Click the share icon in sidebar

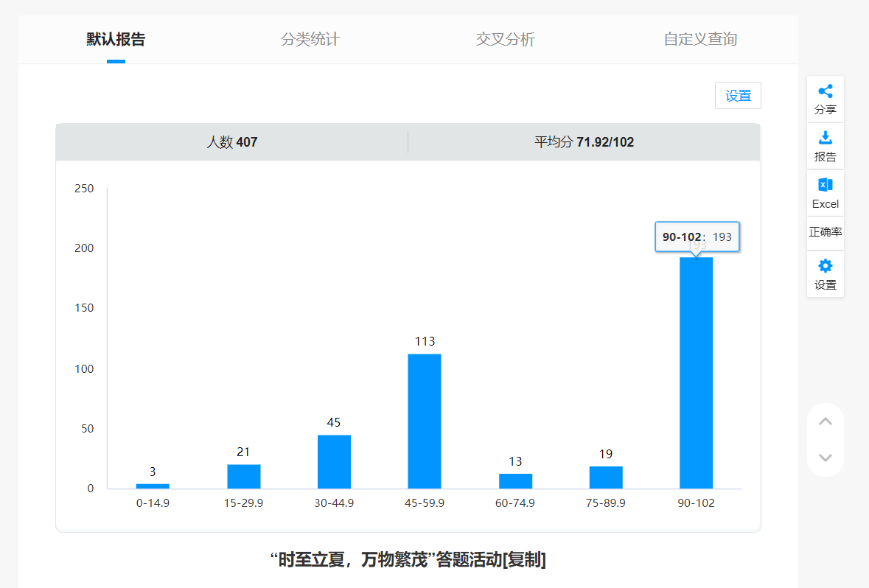click(x=826, y=92)
